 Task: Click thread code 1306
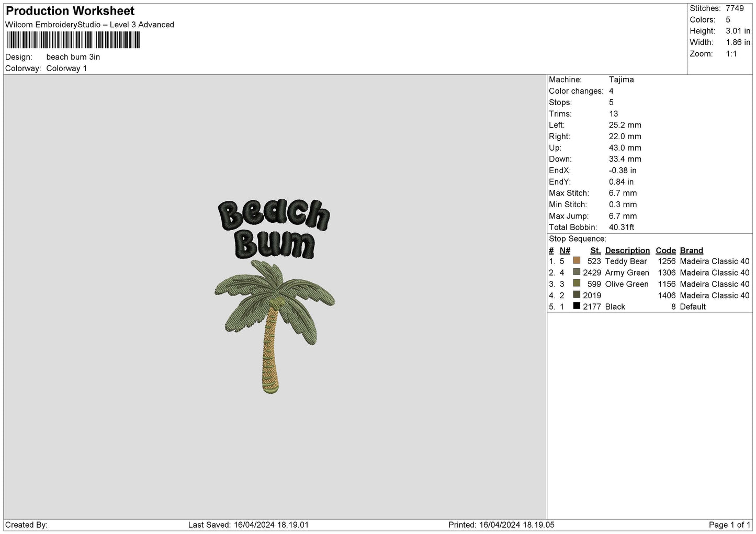pos(667,273)
